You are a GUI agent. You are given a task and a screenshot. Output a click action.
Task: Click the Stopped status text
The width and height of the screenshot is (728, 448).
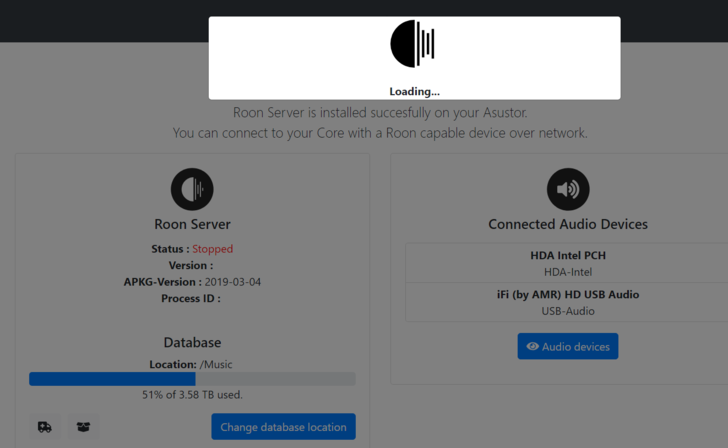pos(213,249)
